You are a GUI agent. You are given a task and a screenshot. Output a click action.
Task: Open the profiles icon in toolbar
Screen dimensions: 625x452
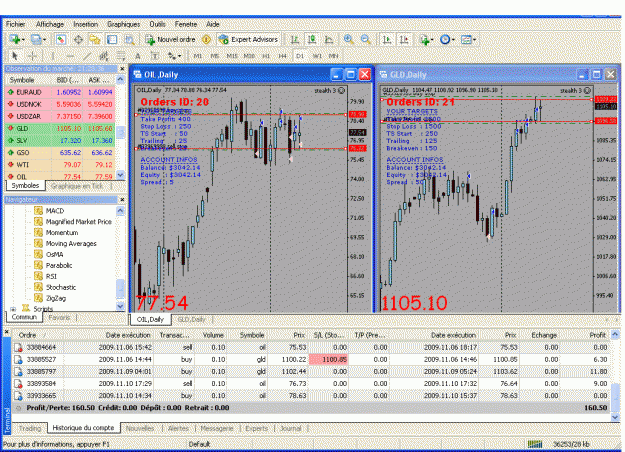[37, 39]
